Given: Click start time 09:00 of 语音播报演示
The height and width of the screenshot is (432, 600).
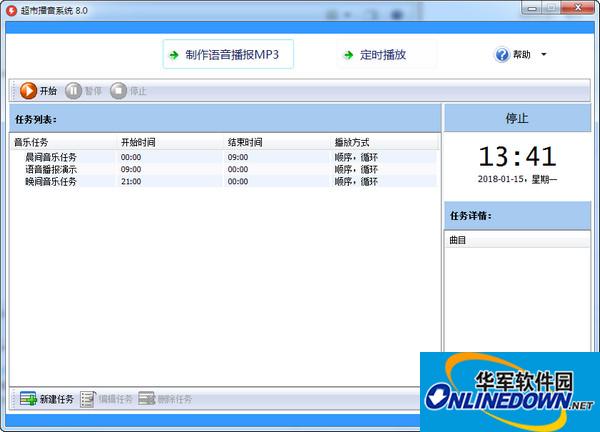Looking at the screenshot, I should pos(131,169).
